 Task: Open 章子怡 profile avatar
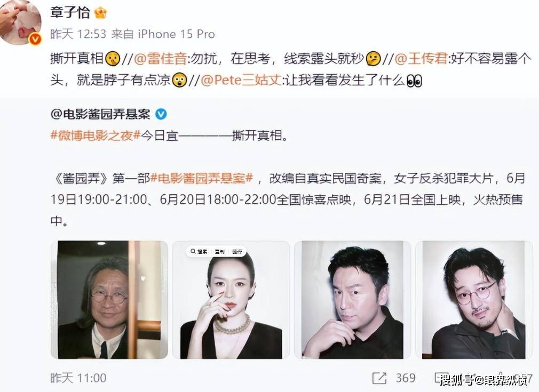pos(20,22)
